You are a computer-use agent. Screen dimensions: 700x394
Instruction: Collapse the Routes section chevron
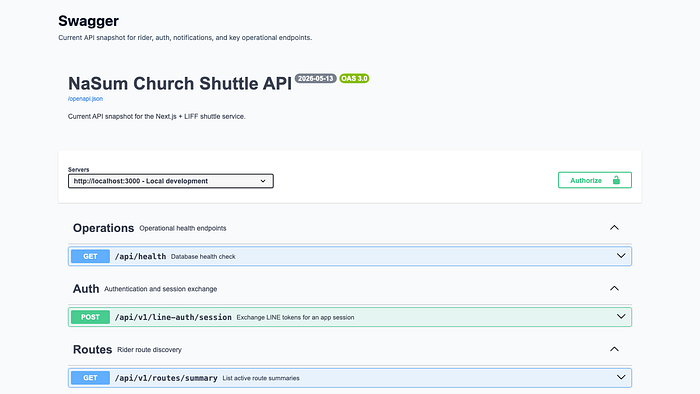click(614, 349)
